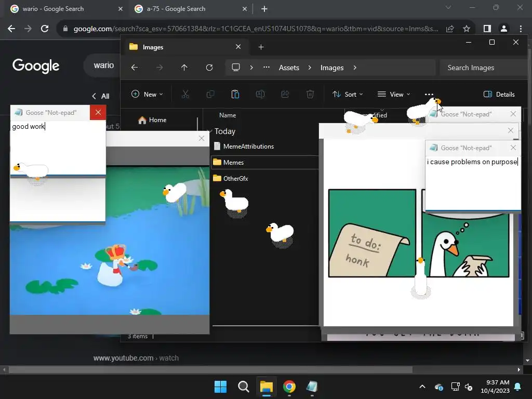
Task: Reload the Chrome page
Action: tap(45, 29)
